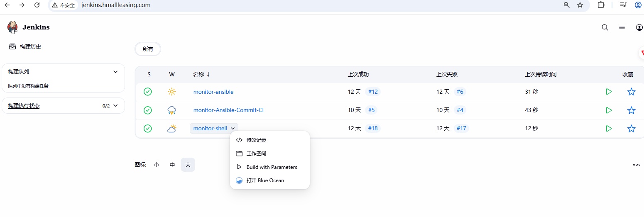The height and width of the screenshot is (217, 644).
Task: Click the Jenkins logo icon
Action: (x=13, y=27)
